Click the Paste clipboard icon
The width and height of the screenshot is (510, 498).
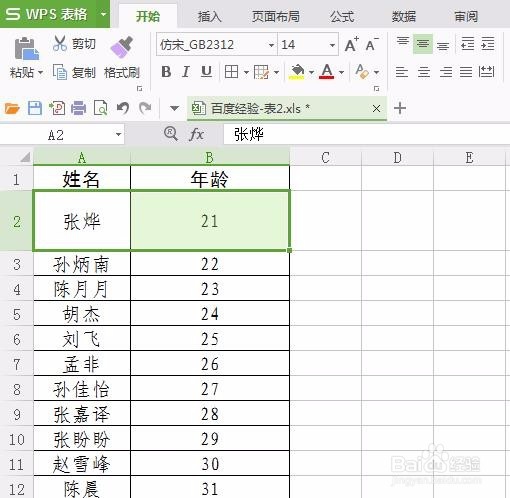[26, 48]
